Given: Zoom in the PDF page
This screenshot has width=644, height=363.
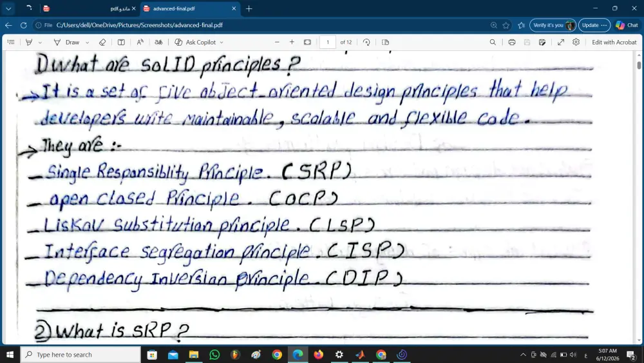Looking at the screenshot, I should [x=292, y=42].
